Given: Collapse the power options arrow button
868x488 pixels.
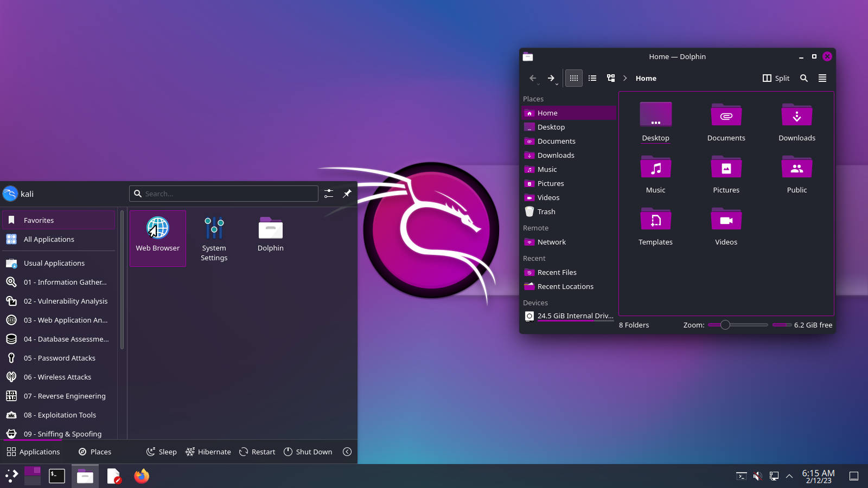Looking at the screenshot, I should point(347,452).
